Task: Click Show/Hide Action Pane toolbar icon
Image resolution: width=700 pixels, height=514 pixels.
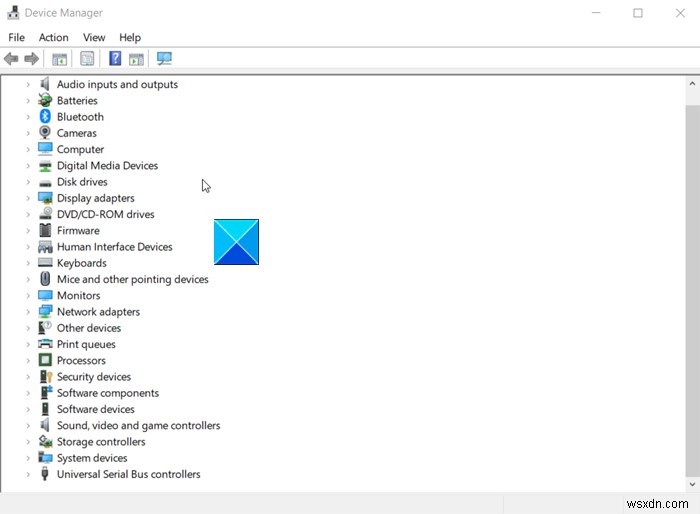Action: tap(136, 59)
